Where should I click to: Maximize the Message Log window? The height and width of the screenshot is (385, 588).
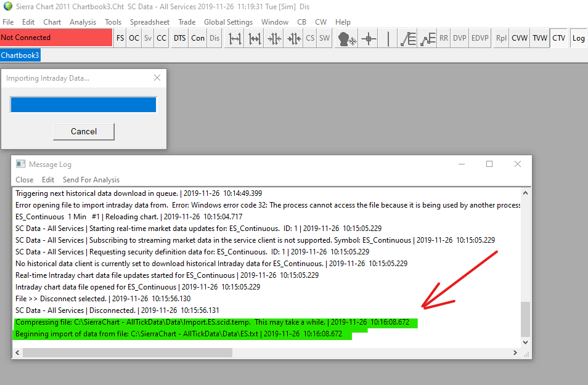point(489,164)
